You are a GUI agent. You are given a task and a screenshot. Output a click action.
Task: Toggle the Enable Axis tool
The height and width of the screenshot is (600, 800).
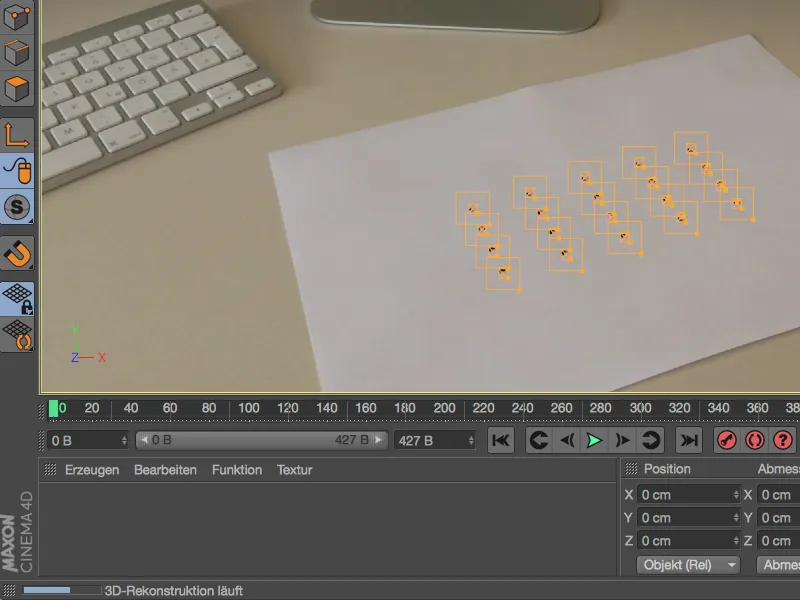[17, 135]
